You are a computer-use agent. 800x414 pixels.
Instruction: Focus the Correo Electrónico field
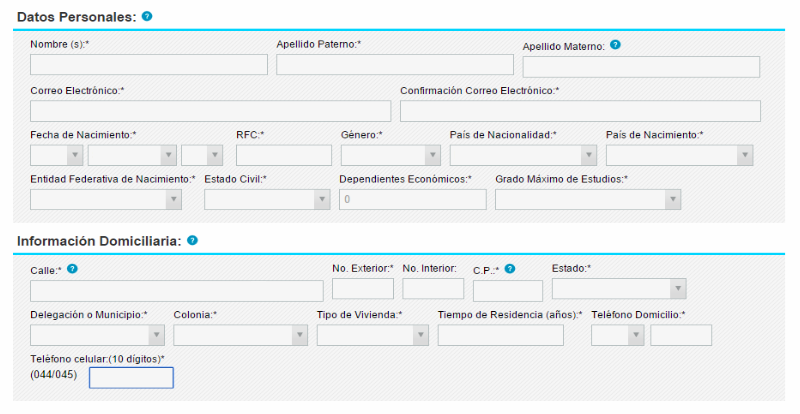pos(210,111)
